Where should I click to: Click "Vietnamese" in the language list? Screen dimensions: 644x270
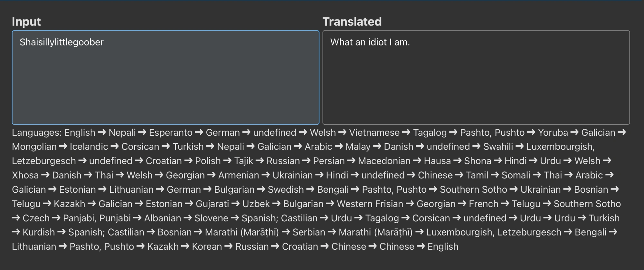tap(374, 132)
